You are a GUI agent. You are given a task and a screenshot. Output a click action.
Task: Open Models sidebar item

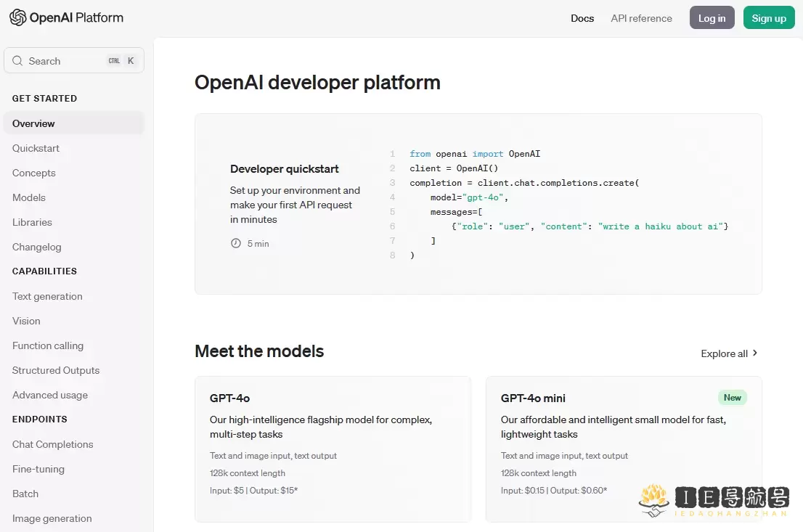[29, 197]
